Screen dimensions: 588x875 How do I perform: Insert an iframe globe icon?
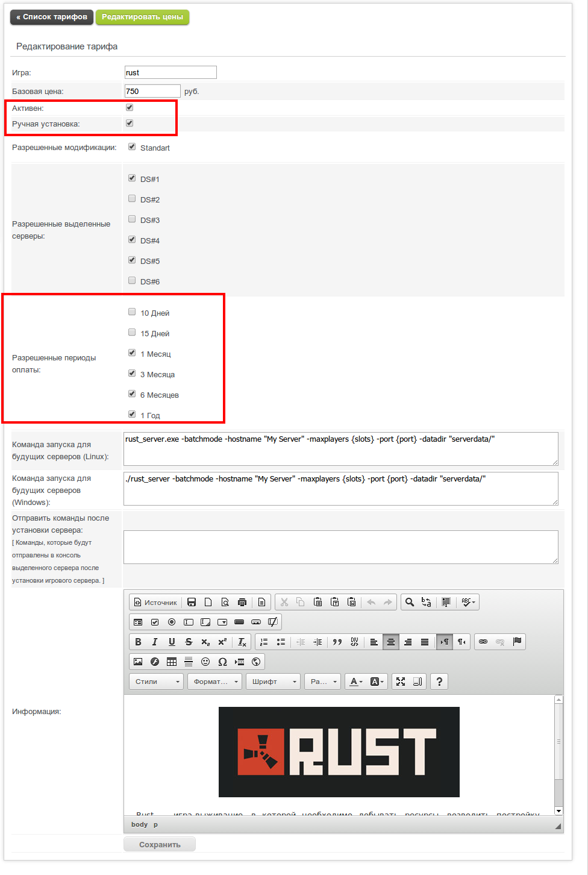pyautogui.click(x=256, y=662)
